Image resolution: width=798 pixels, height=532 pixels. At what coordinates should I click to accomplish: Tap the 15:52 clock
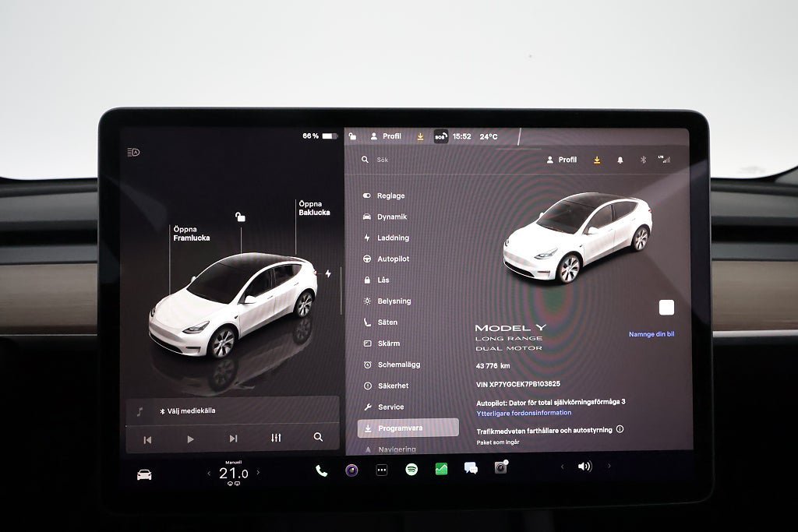point(461,136)
